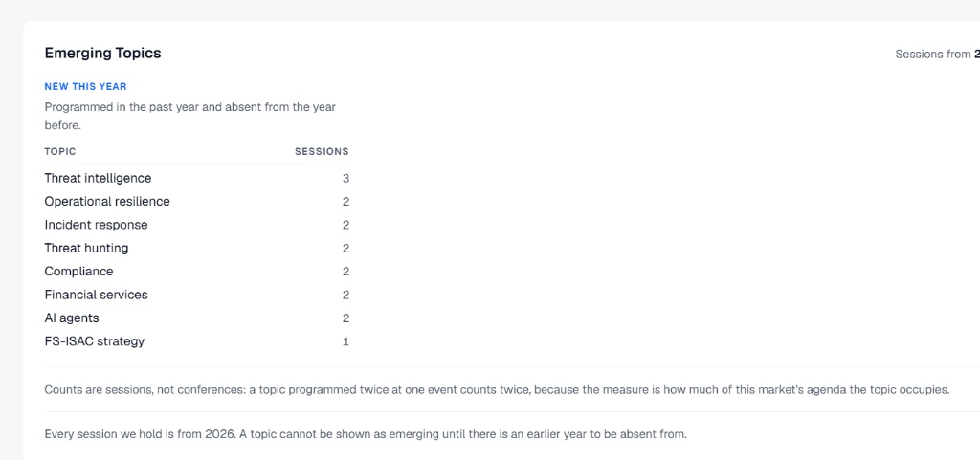
Task: Select the Threat intelligence topic row
Action: pyautogui.click(x=196, y=179)
